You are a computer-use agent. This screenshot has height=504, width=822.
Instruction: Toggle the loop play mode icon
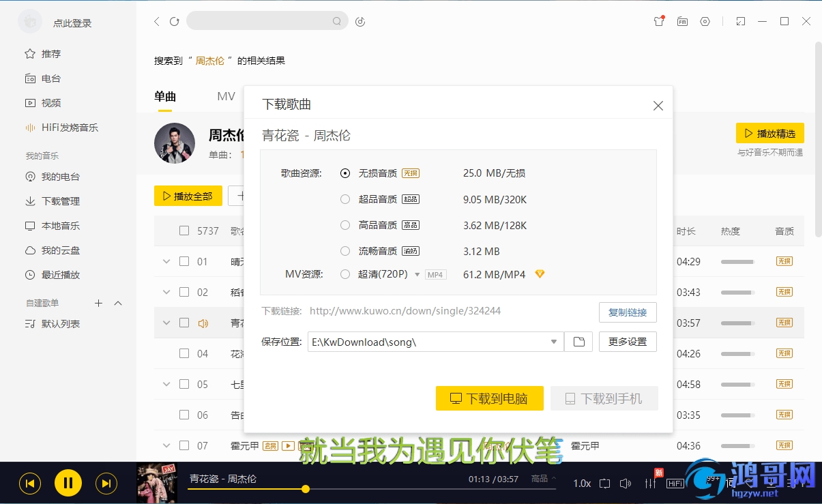tap(604, 484)
